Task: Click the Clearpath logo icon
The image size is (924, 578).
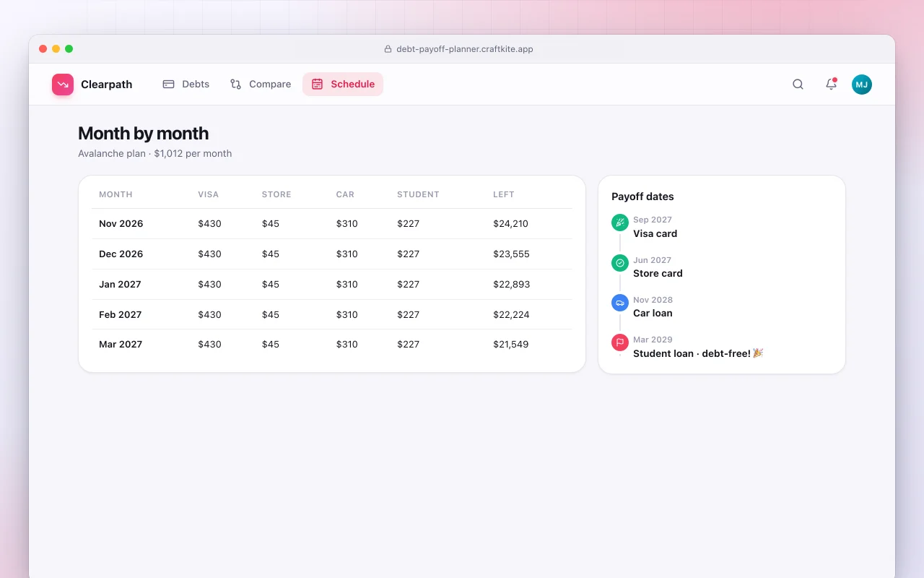Action: click(x=63, y=85)
